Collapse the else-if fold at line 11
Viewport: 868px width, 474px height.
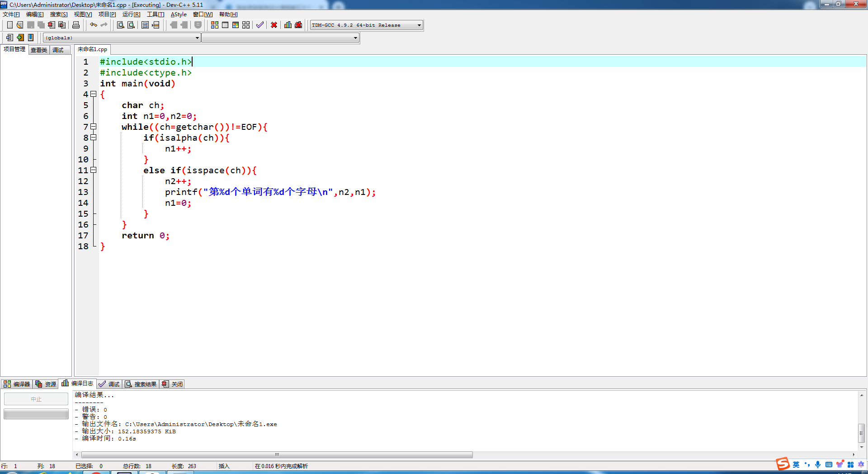[x=94, y=170]
